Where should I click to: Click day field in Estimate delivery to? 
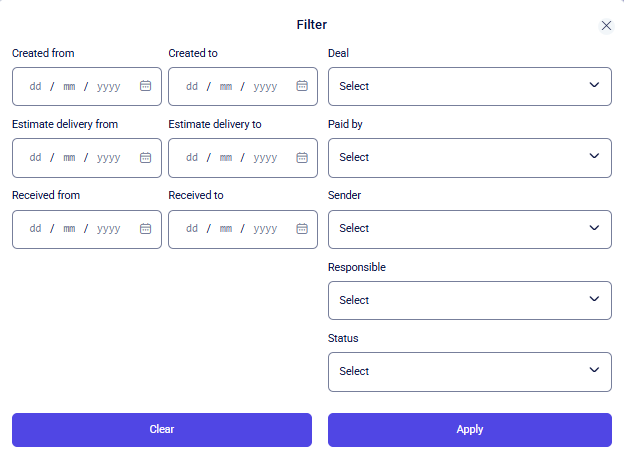click(x=192, y=157)
